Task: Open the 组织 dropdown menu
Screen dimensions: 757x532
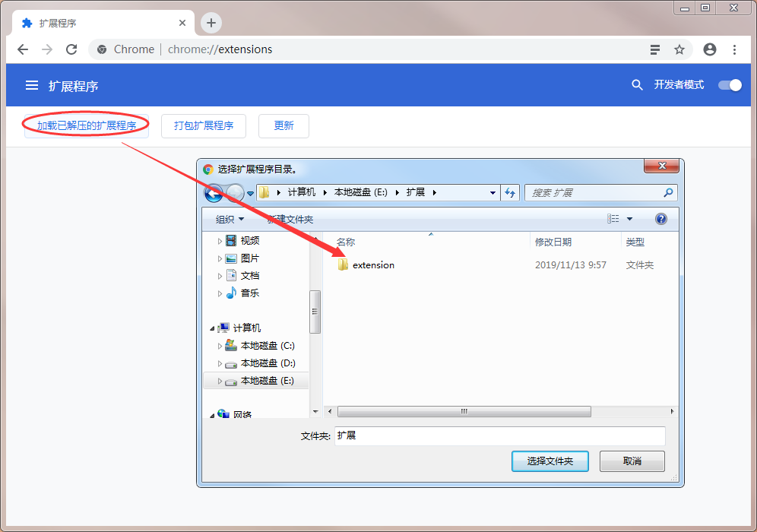Action: [230, 219]
